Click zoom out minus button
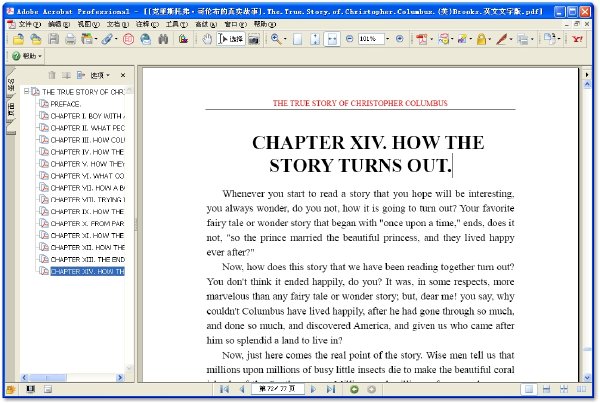600x404 pixels. coord(349,39)
